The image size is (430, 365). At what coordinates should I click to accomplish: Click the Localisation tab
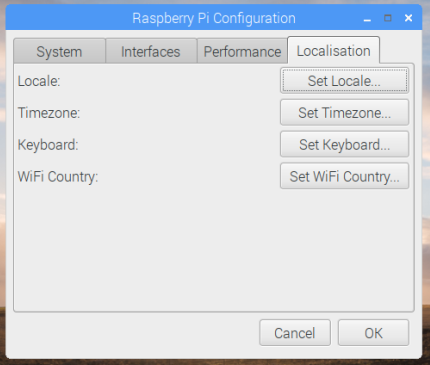(x=333, y=50)
